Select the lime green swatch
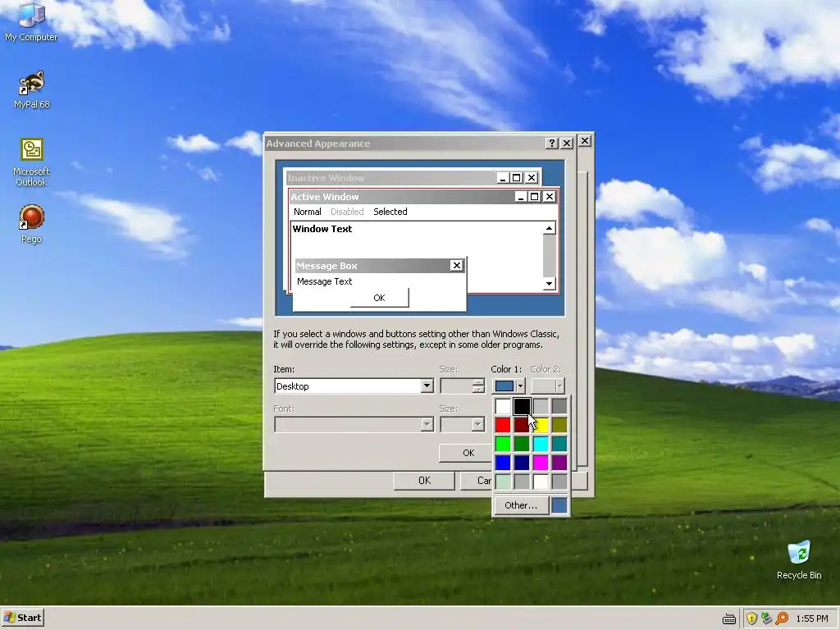This screenshot has height=630, width=840. (x=503, y=444)
